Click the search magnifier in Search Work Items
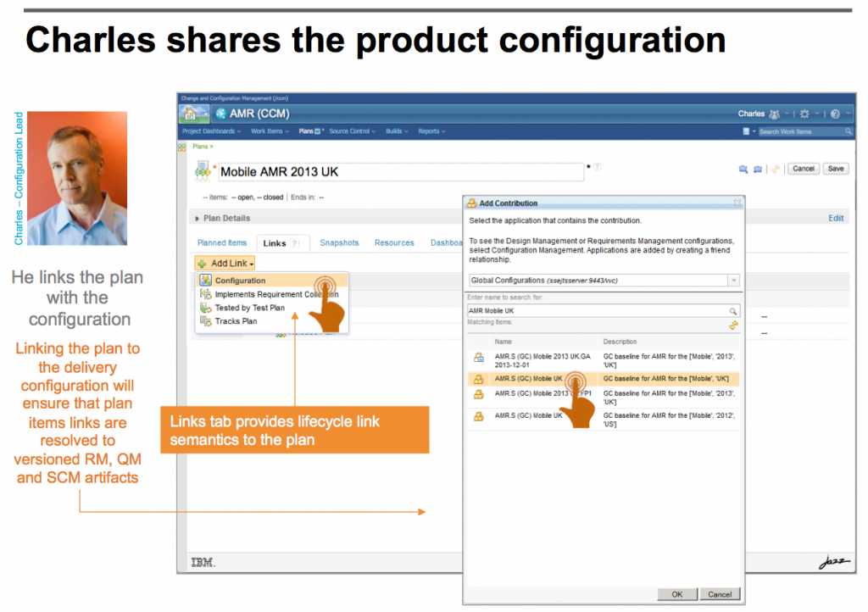The image size is (868, 612). pos(848,131)
